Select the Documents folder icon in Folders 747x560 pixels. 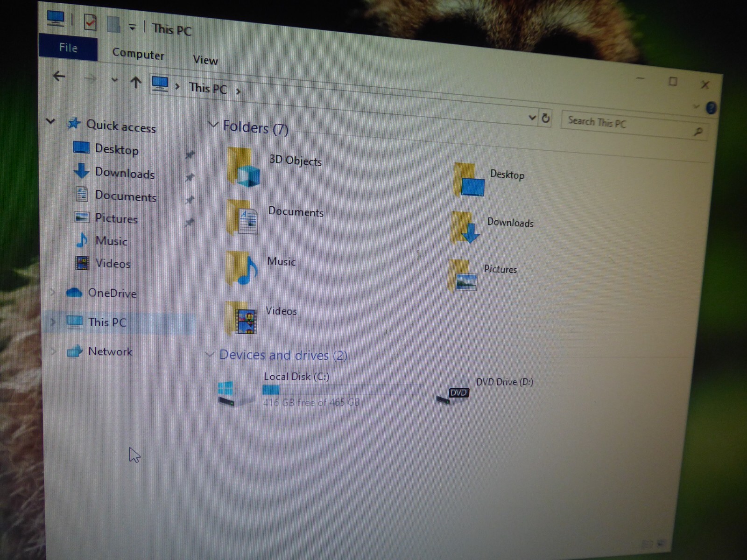(x=243, y=217)
